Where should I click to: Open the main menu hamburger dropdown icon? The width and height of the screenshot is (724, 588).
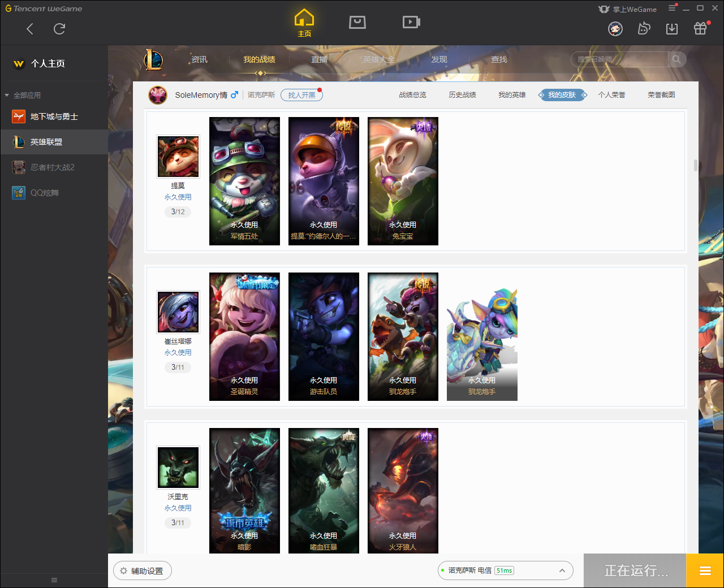pos(672,8)
